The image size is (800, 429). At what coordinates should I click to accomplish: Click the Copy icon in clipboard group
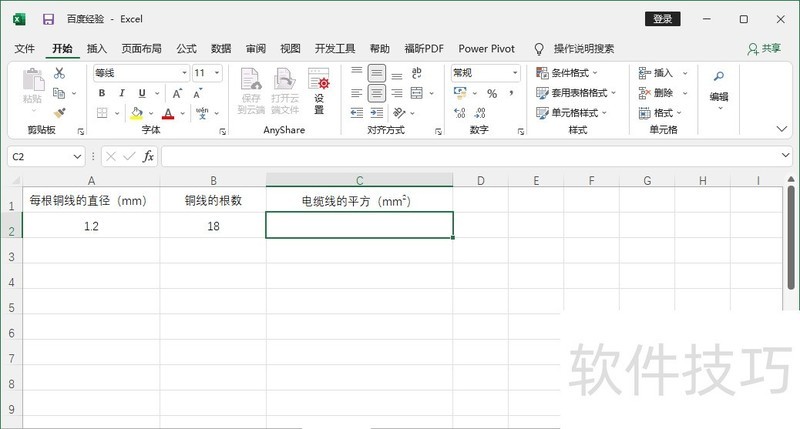[x=59, y=93]
